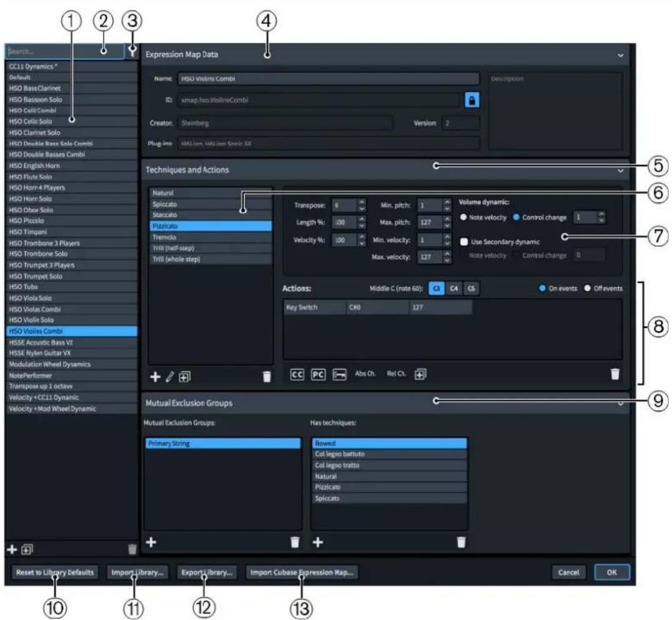The height and width of the screenshot is (620, 672).
Task: Add relative channel action (Rel Ch.)
Action: [x=396, y=373]
